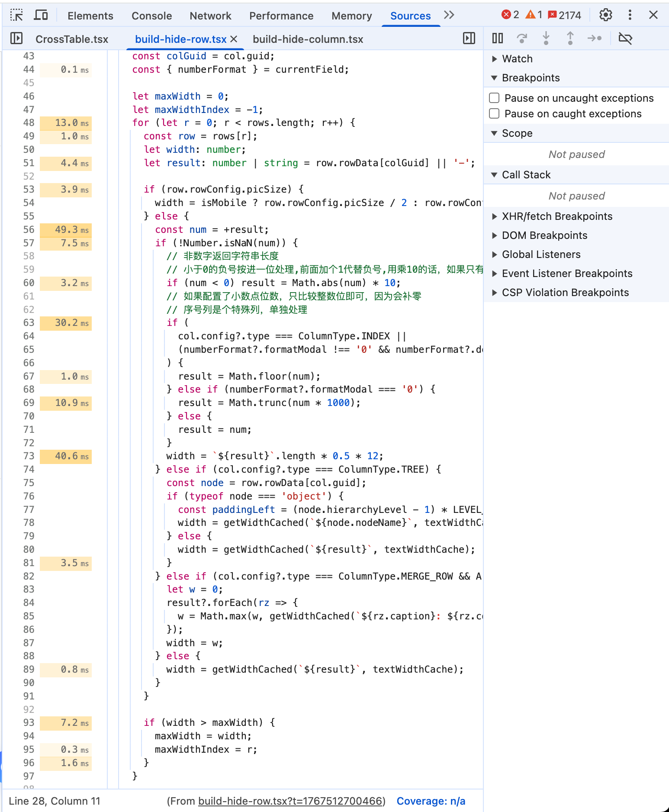Switch to the Network tab
669x812 pixels.
pos(210,16)
